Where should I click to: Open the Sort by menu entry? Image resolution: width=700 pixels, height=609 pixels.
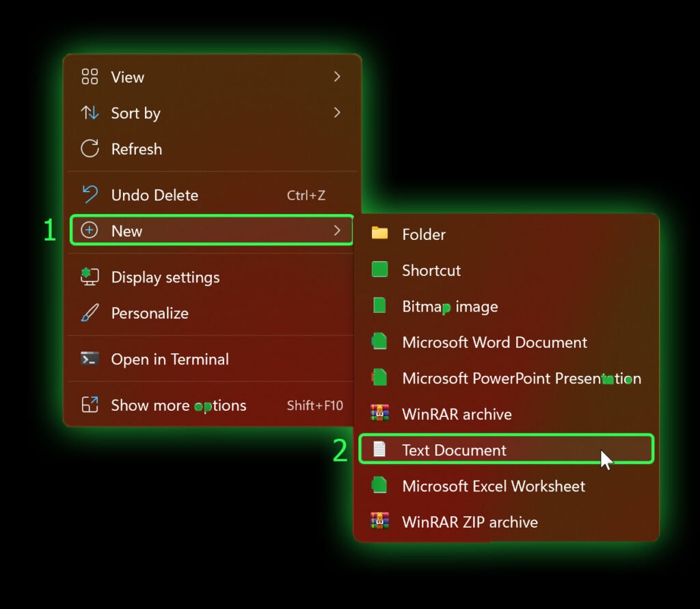[x=212, y=113]
